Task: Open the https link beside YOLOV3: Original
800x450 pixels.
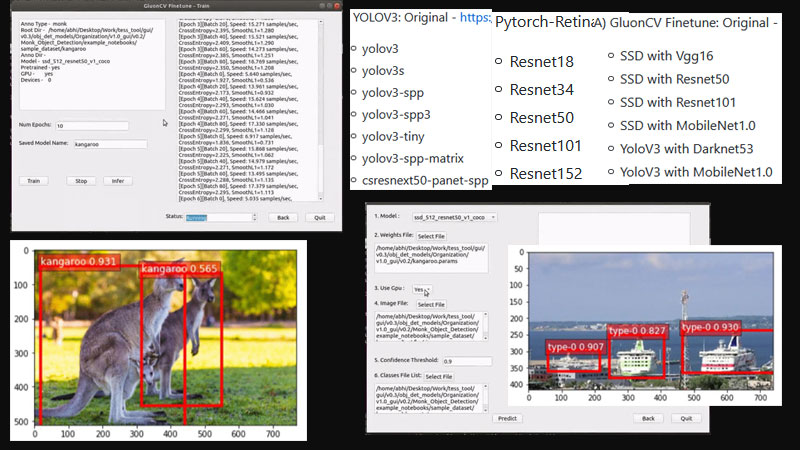Action: point(474,18)
